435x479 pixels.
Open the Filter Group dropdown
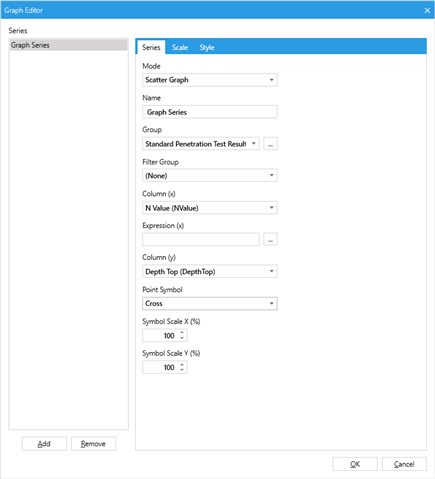click(x=210, y=176)
